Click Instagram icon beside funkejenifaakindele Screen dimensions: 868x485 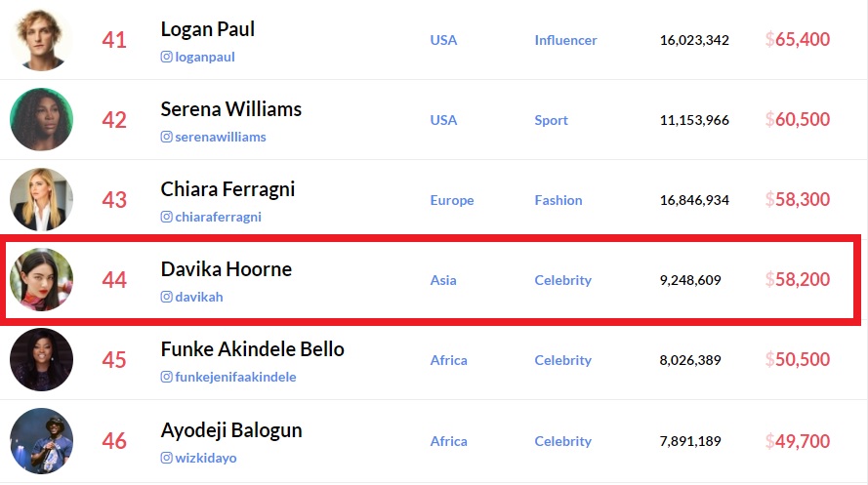(x=167, y=378)
